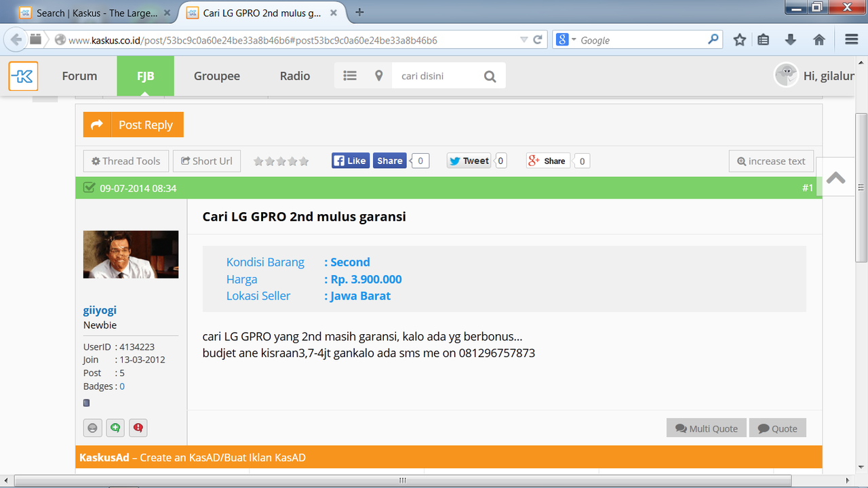Click the user avatar beside Hi, gilalur
Image resolution: width=868 pixels, height=488 pixels.
[x=786, y=75]
